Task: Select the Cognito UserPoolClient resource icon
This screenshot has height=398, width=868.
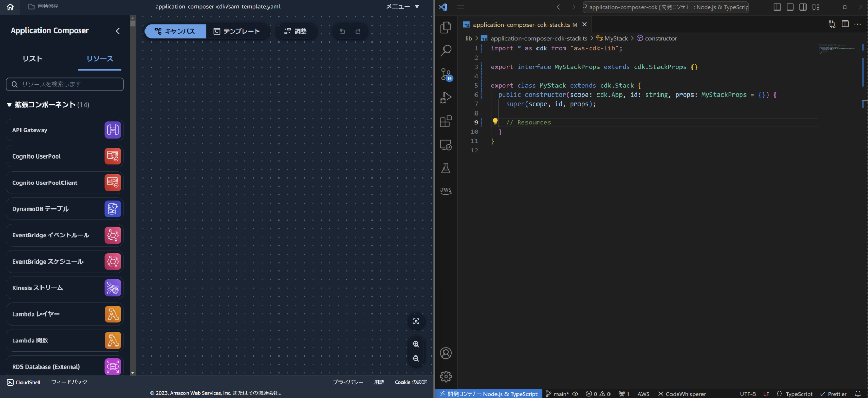Action: tap(113, 183)
